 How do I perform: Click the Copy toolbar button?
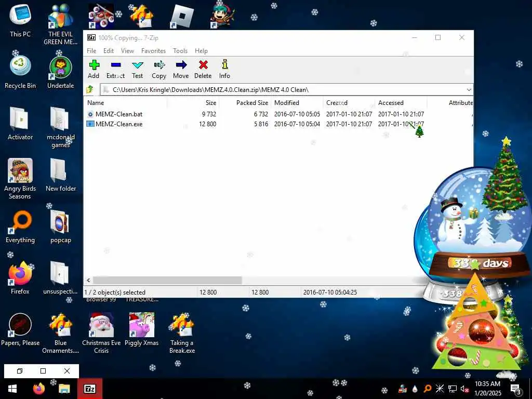159,69
